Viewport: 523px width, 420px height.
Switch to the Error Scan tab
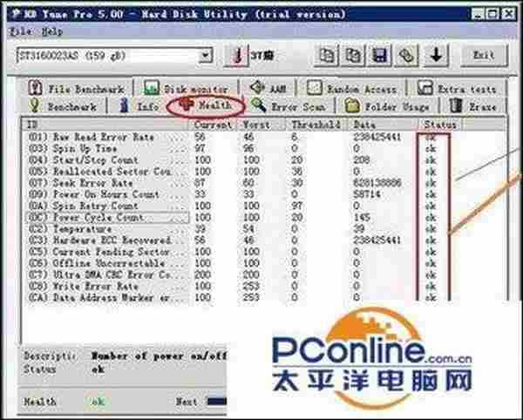pyautogui.click(x=293, y=106)
